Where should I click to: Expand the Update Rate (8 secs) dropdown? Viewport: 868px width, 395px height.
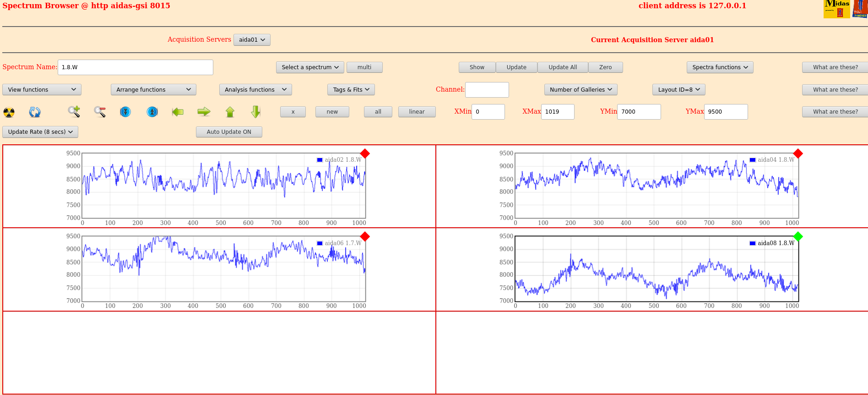point(40,132)
